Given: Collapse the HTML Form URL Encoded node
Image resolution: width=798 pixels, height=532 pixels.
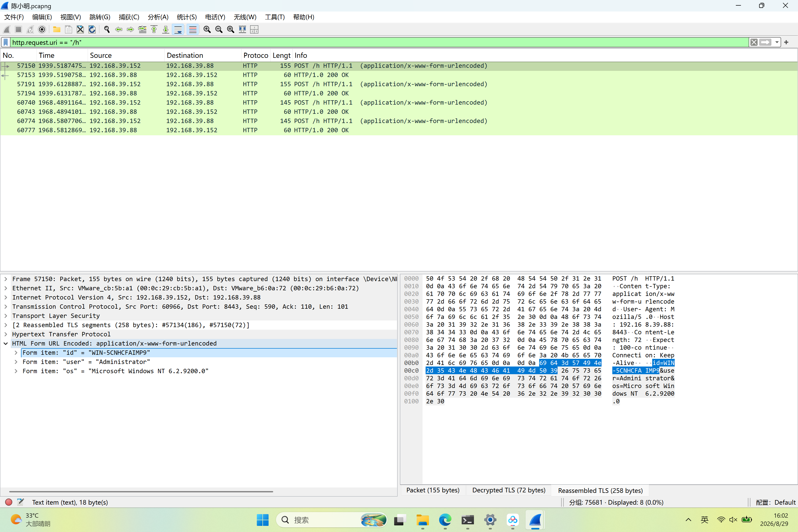Looking at the screenshot, I should (6, 343).
